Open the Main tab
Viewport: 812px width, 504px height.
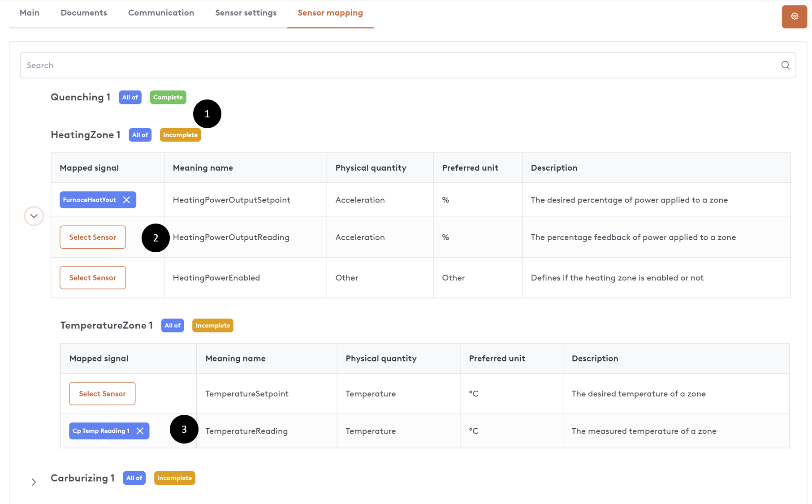[30, 13]
